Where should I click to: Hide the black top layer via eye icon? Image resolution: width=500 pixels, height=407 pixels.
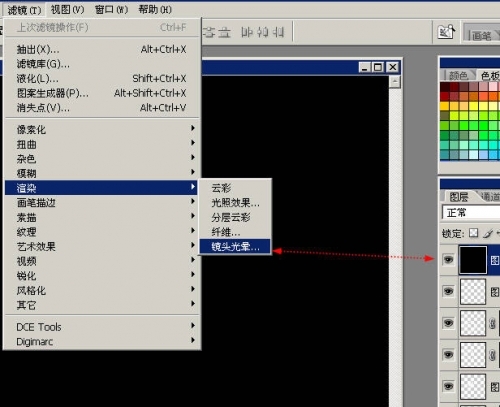448,259
